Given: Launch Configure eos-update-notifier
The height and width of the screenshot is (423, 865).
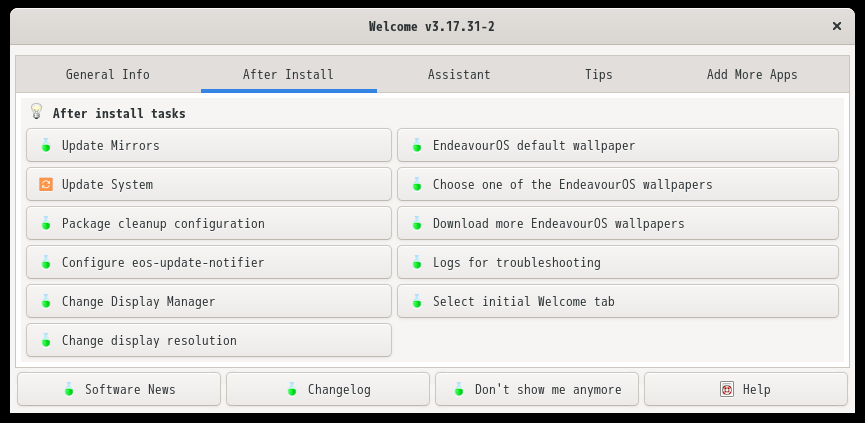Looking at the screenshot, I should click(209, 263).
